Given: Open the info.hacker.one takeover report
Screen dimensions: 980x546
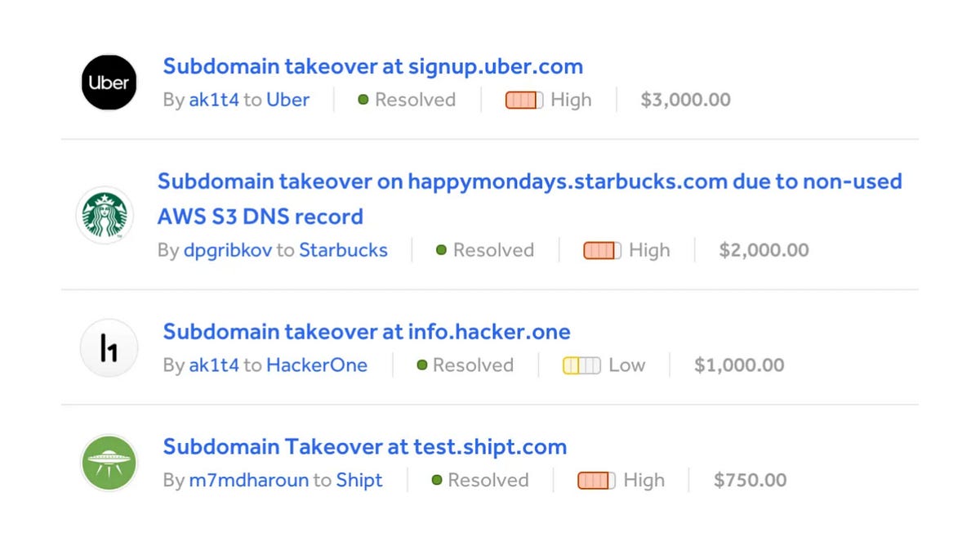Looking at the screenshot, I should (x=366, y=331).
